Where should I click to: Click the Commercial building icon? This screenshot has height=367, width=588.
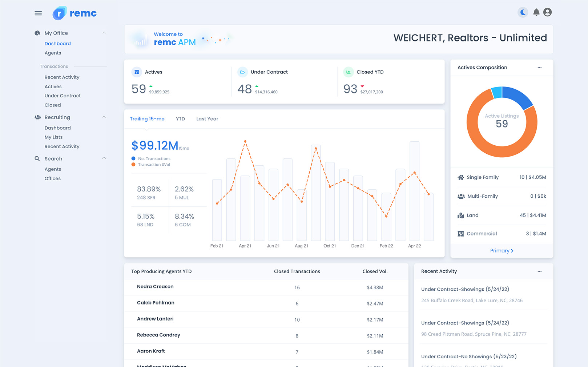[461, 234]
